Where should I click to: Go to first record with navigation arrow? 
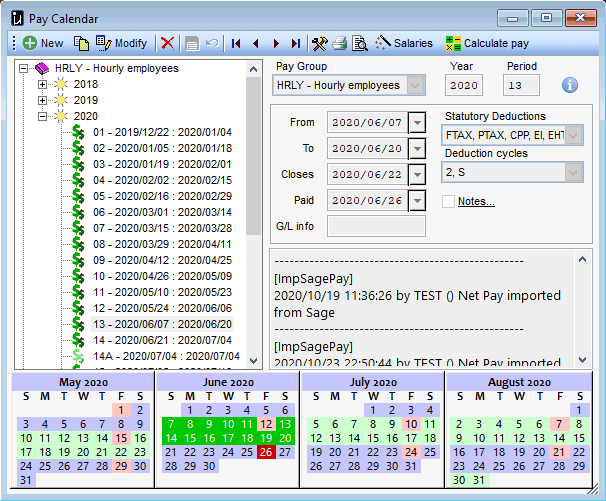pyautogui.click(x=236, y=44)
